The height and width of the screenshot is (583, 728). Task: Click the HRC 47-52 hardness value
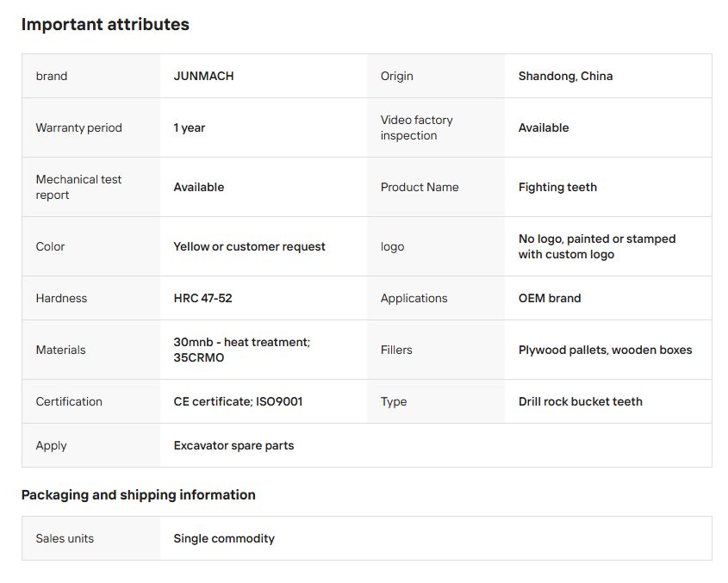coord(203,298)
